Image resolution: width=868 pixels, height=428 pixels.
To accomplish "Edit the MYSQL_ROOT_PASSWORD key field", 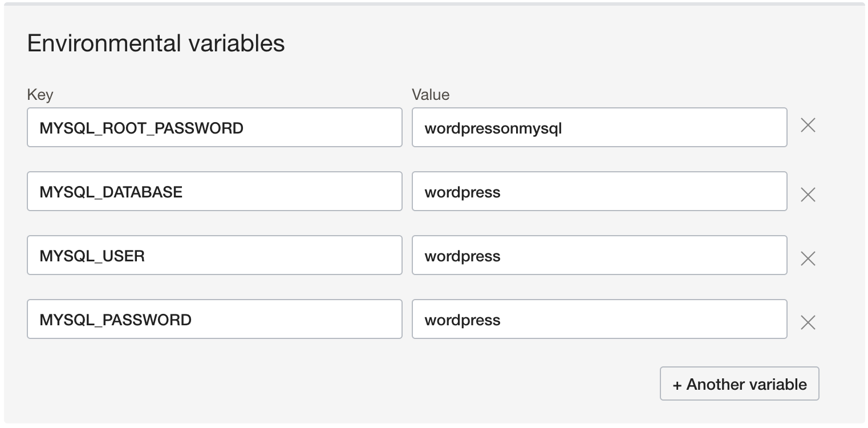I will (x=214, y=127).
